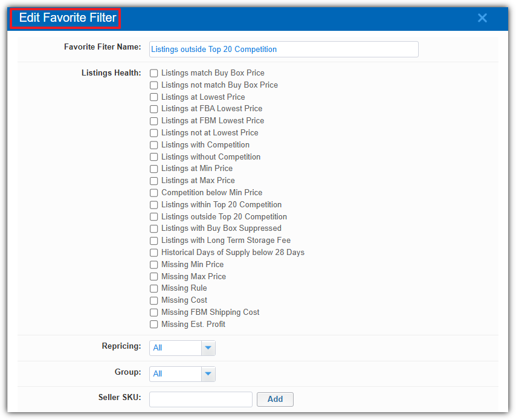Click the Add button for Seller SKU

pos(275,399)
